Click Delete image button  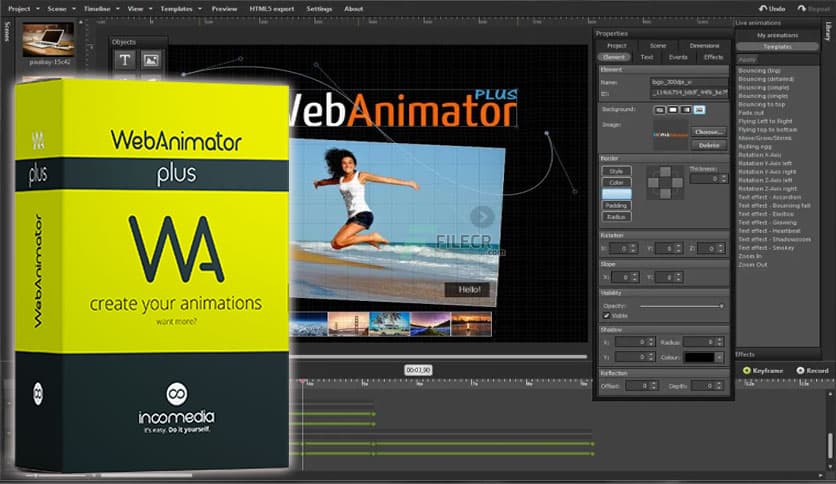pyautogui.click(x=709, y=145)
